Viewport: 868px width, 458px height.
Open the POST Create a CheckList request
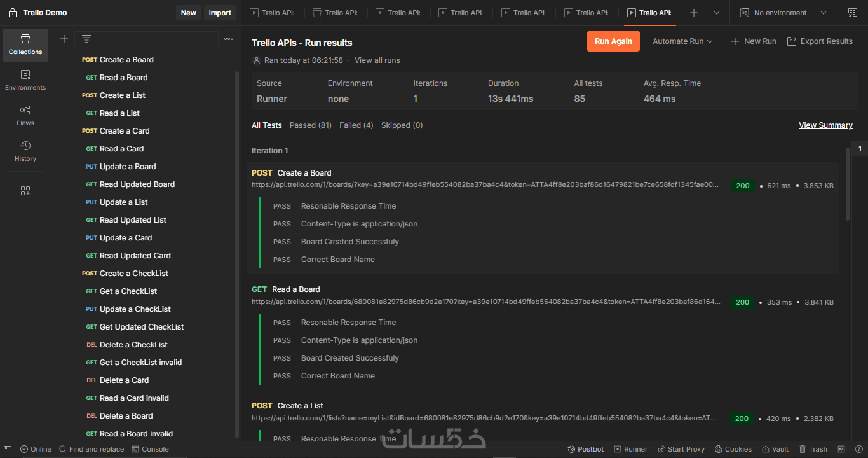125,274
